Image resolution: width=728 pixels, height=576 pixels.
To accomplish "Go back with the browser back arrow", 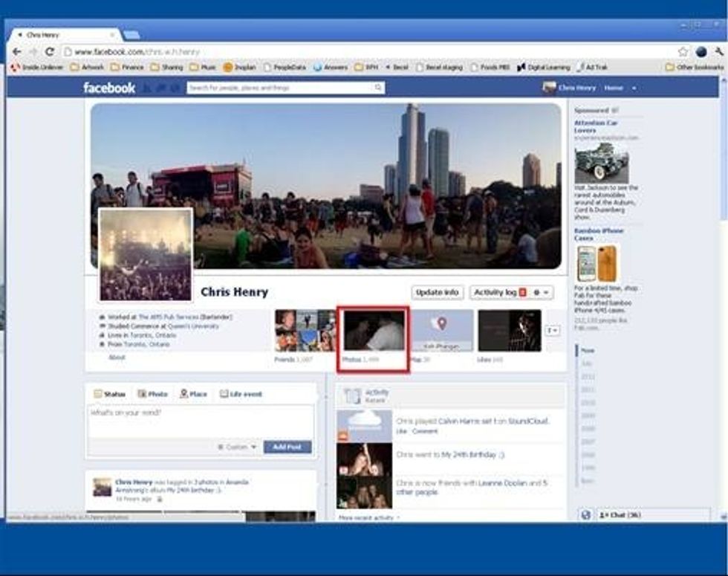I will point(17,51).
